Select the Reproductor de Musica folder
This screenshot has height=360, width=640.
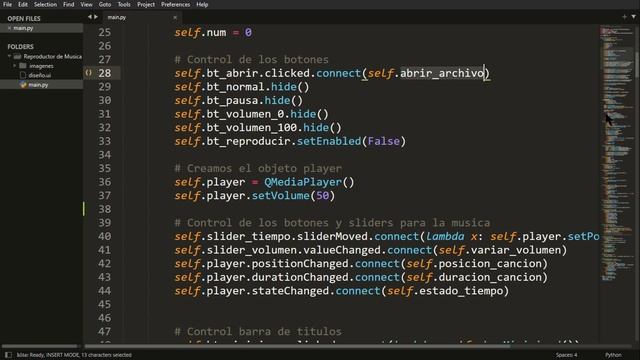52,56
